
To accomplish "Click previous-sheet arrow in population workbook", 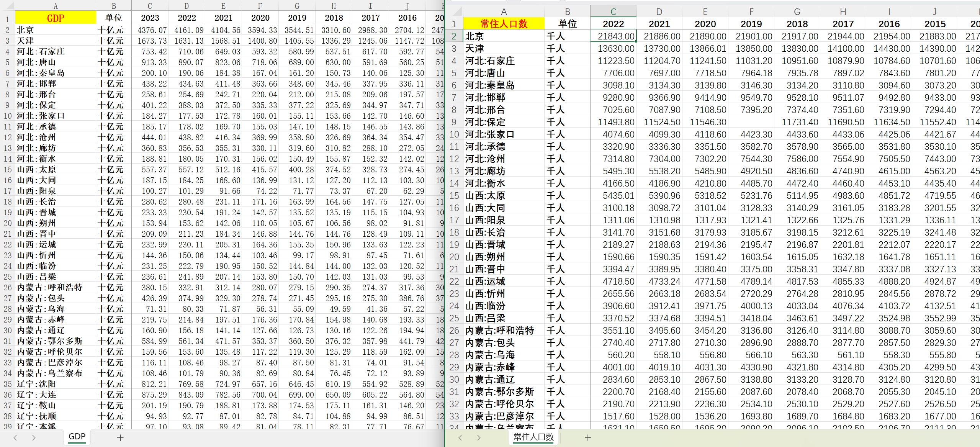I will click(460, 437).
